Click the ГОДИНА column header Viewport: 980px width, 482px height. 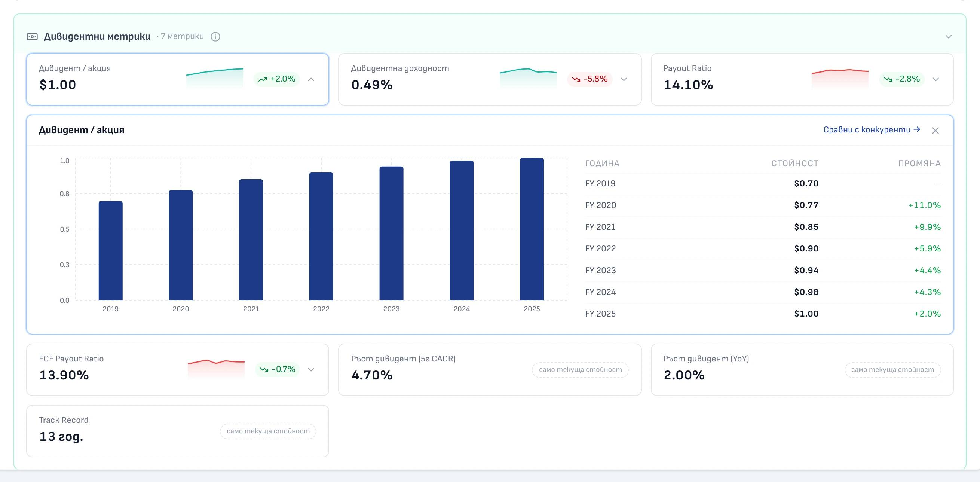coord(602,163)
